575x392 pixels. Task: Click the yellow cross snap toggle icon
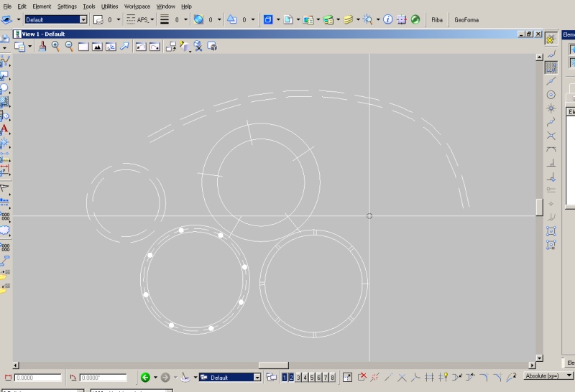(x=551, y=39)
